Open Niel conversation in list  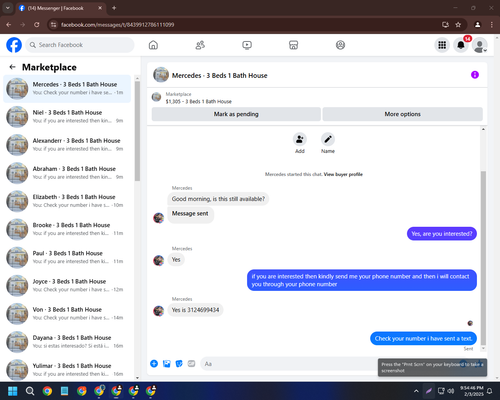tap(67, 117)
